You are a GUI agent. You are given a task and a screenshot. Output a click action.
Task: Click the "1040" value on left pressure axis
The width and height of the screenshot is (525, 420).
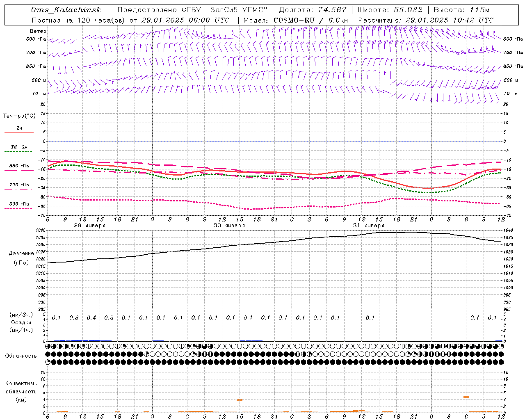point(41,230)
